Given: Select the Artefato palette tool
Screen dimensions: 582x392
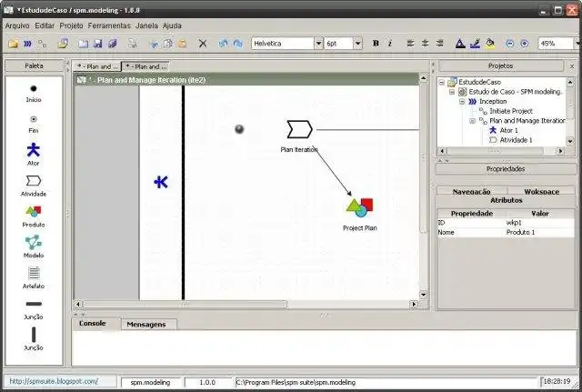Looking at the screenshot, I should 34,278.
